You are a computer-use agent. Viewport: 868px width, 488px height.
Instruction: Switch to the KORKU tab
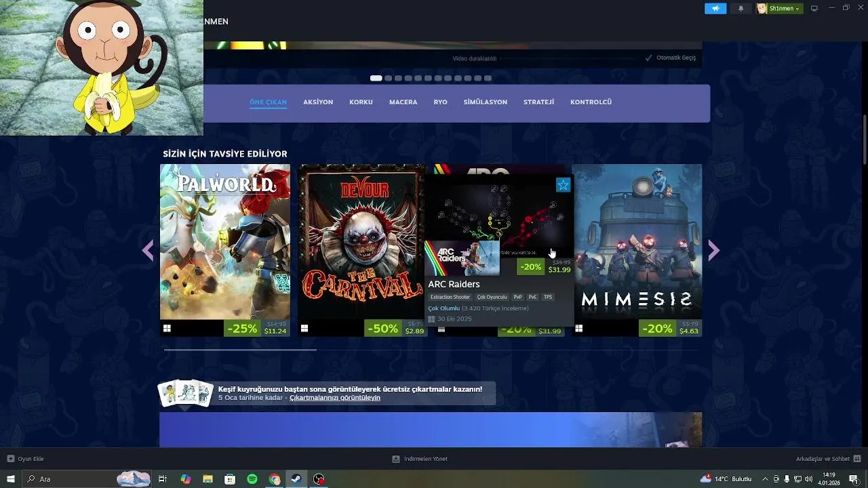[361, 102]
